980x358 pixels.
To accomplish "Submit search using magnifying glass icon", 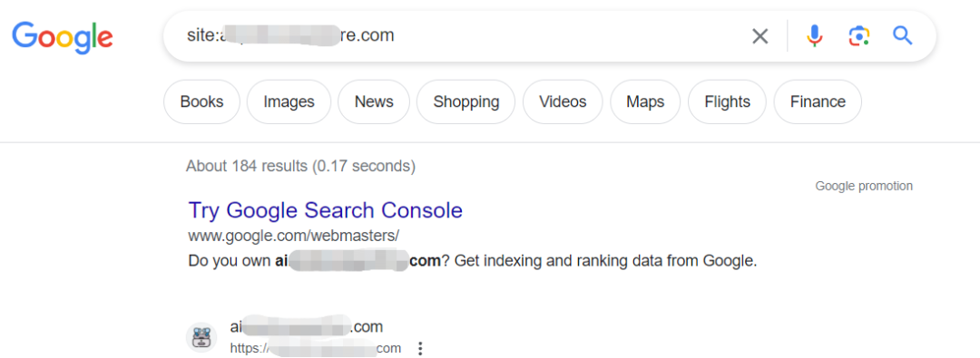I will tap(903, 35).
